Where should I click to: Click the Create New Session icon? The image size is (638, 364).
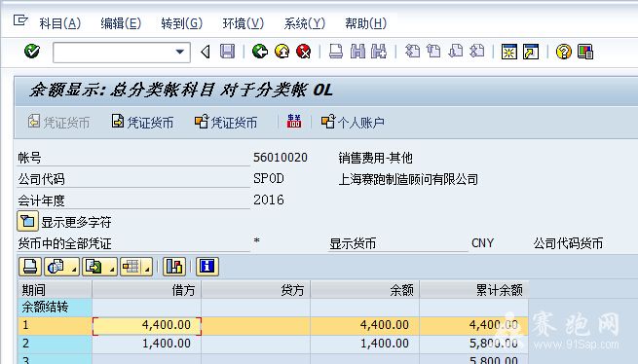coord(509,52)
